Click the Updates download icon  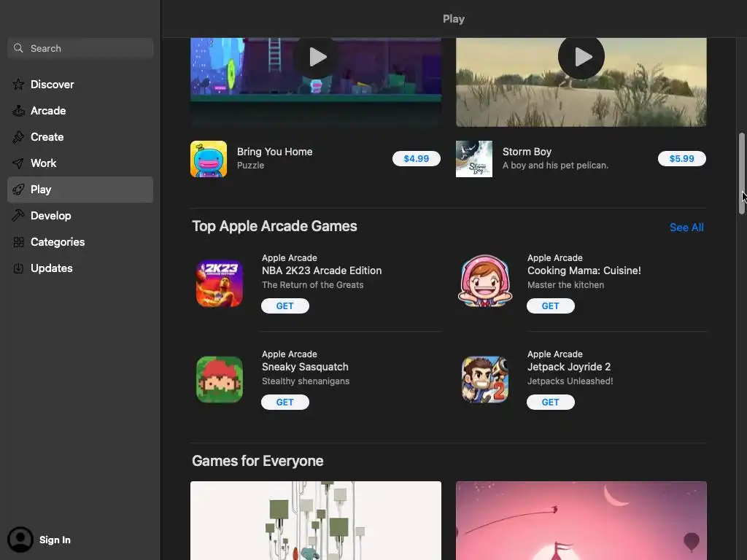pos(18,268)
